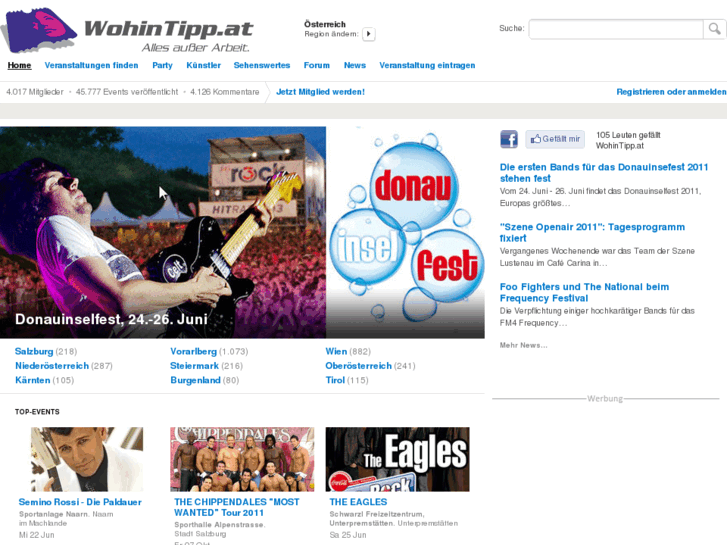Read Donauinselfest 2011 bands news headline
This screenshot has width=727, height=545.
pyautogui.click(x=604, y=173)
